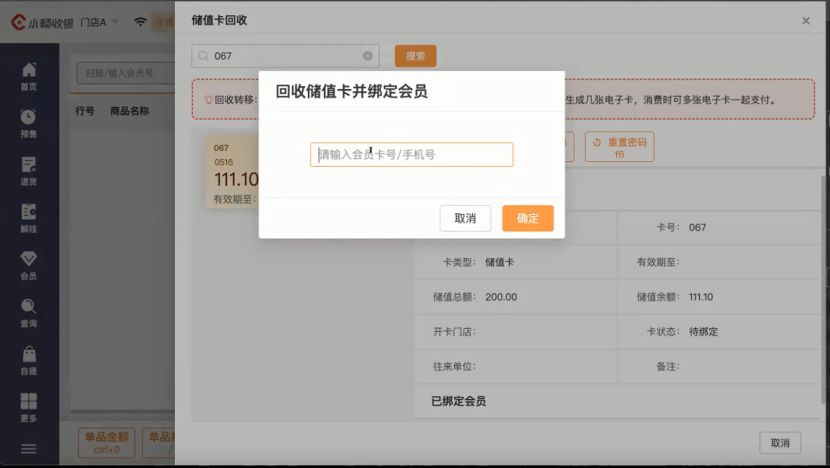Screen dimensions: 830x468
Task: Click the 小畅收银 logo
Action: click(42, 22)
